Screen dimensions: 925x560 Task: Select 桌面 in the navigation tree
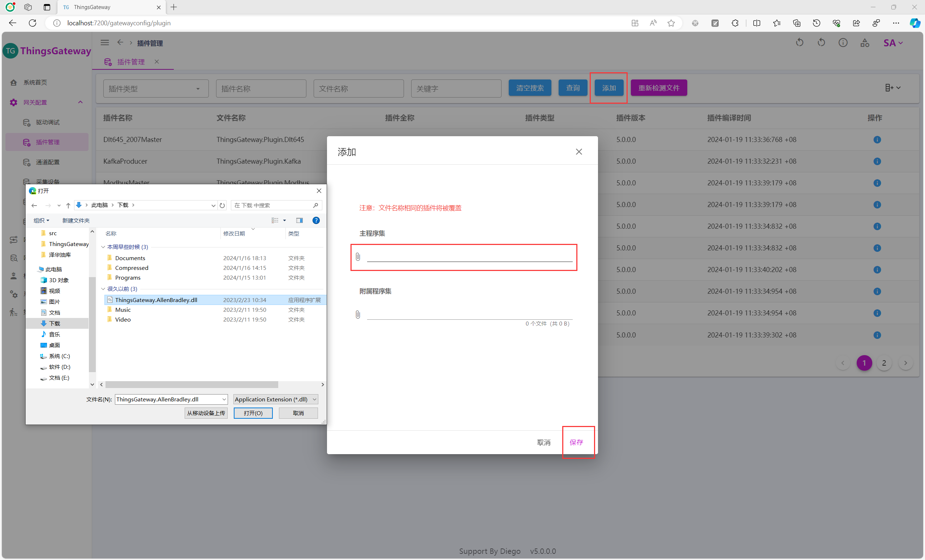[x=55, y=345]
